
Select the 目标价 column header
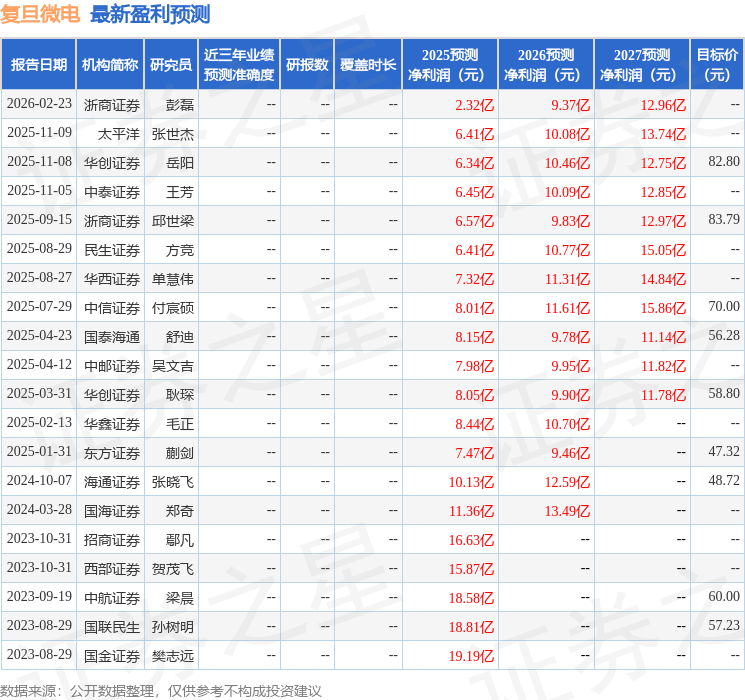click(717, 65)
